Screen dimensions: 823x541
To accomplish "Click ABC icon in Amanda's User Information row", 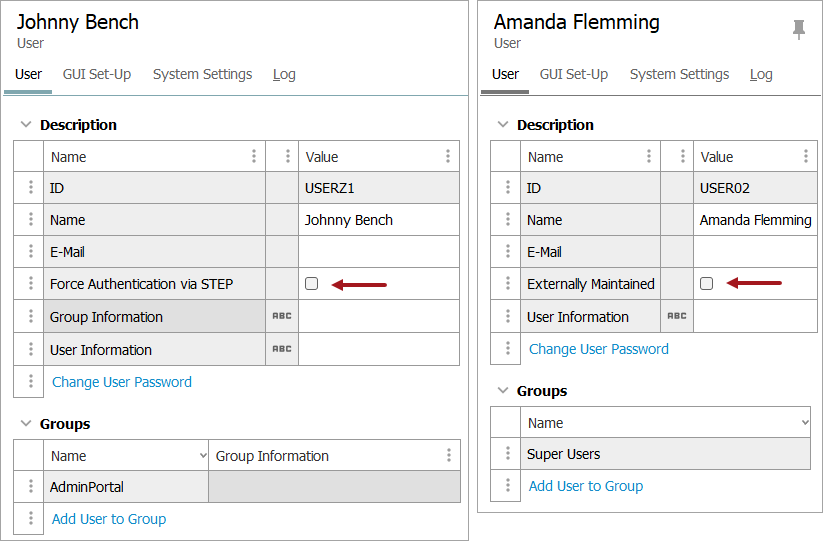I will click(x=677, y=316).
